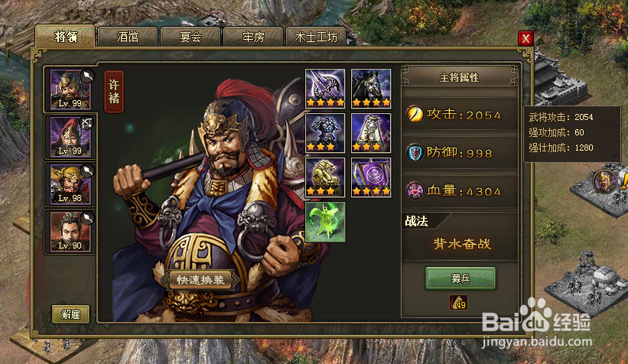Click the 背水奋战 tactic label
628x364 pixels.
coord(462,244)
